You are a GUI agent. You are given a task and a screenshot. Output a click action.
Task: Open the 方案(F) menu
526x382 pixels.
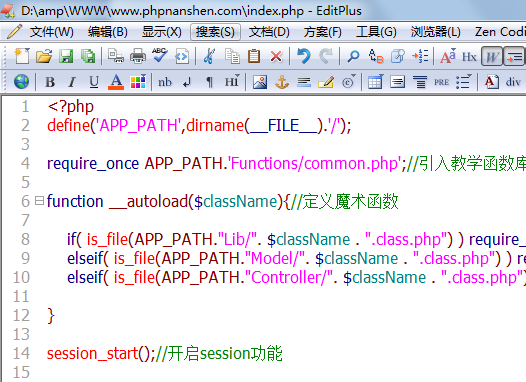pos(323,32)
